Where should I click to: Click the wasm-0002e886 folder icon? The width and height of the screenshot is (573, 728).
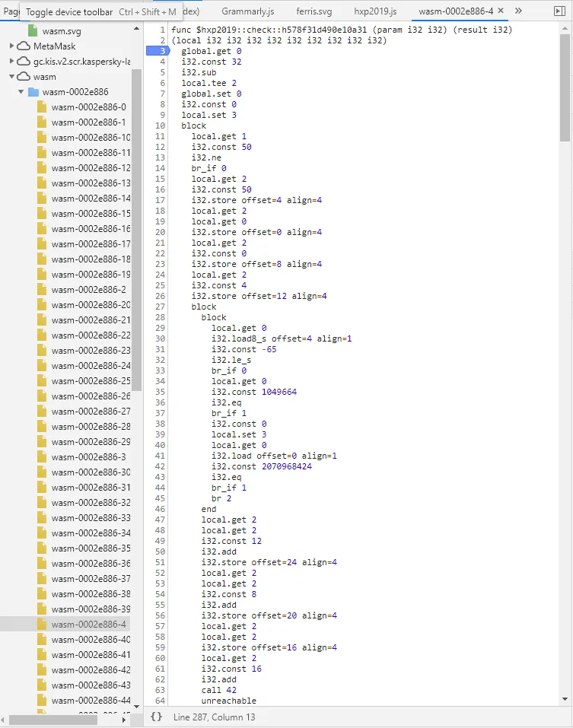33,92
